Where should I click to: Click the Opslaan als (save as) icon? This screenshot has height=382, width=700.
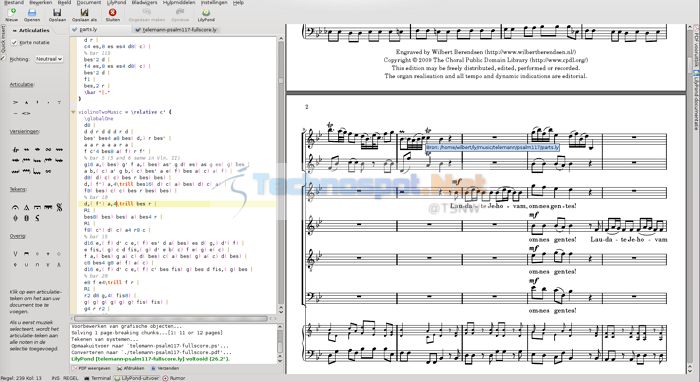(x=84, y=14)
